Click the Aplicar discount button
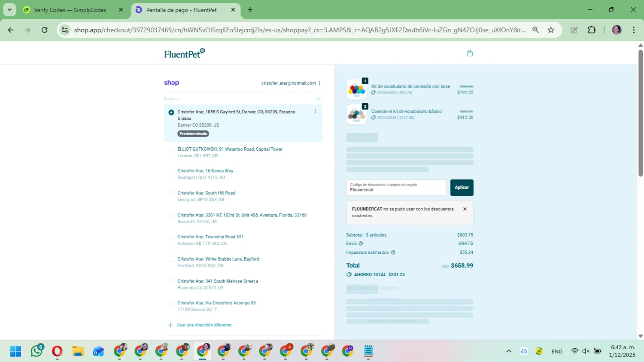 462,188
